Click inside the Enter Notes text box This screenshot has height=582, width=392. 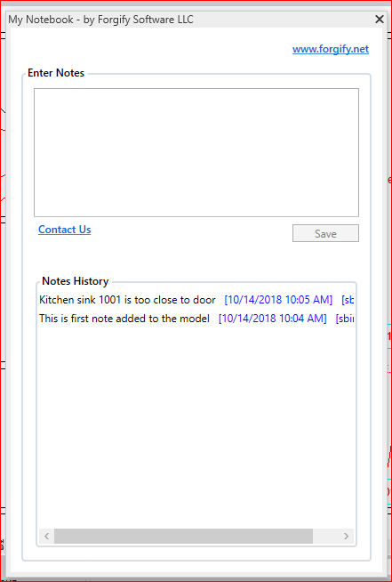[x=196, y=152]
